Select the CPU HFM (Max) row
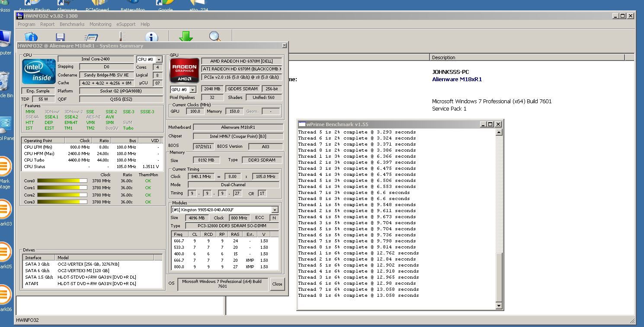The height and width of the screenshot is (327, 644). point(92,154)
